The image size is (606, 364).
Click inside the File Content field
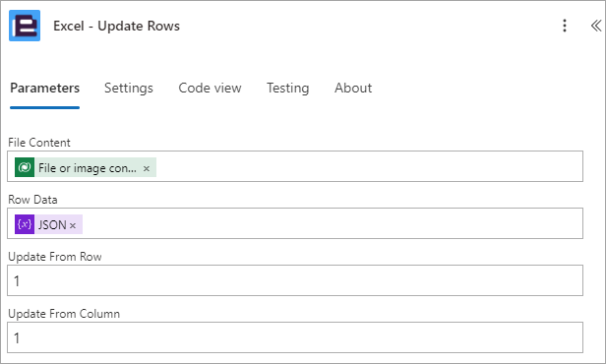point(295,166)
